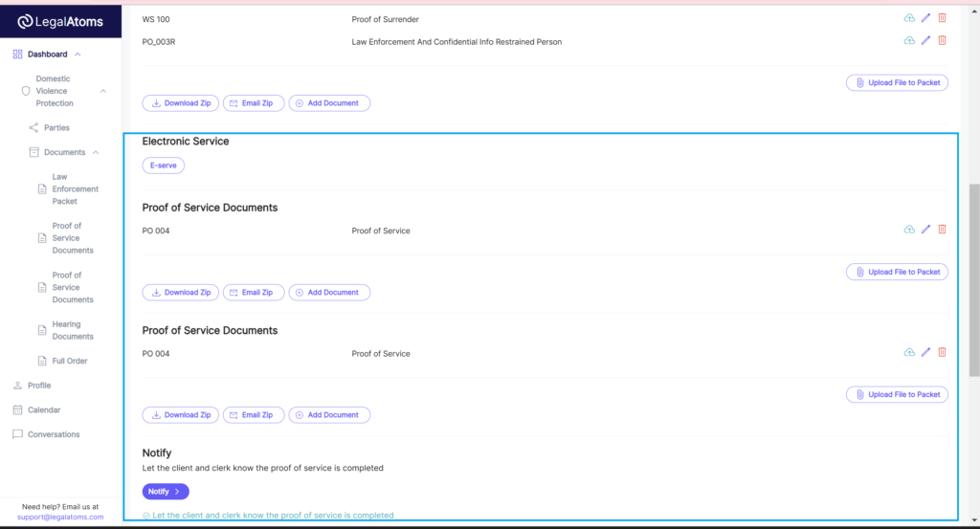Click the Conversations chat icon

(x=17, y=434)
